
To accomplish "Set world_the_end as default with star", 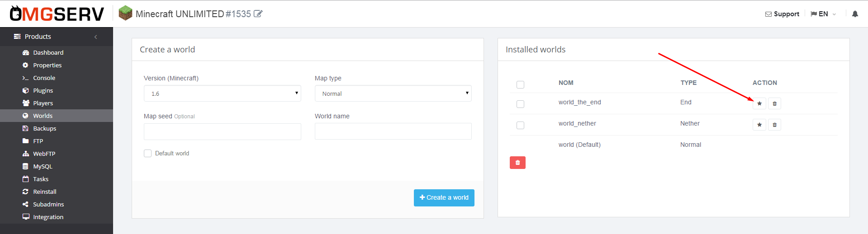I will [x=759, y=103].
